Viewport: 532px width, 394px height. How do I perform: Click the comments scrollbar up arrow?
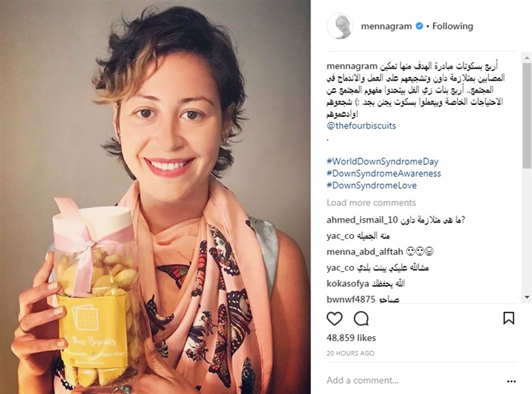coord(527,58)
